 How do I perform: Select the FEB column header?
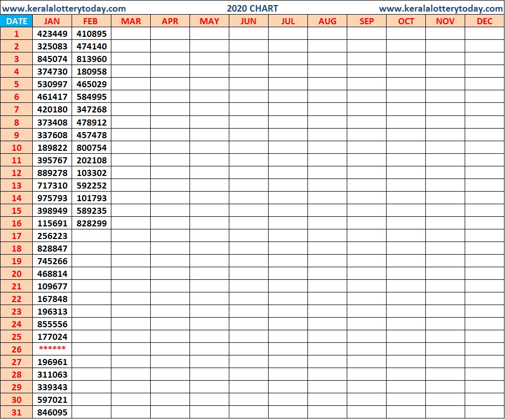(91, 21)
